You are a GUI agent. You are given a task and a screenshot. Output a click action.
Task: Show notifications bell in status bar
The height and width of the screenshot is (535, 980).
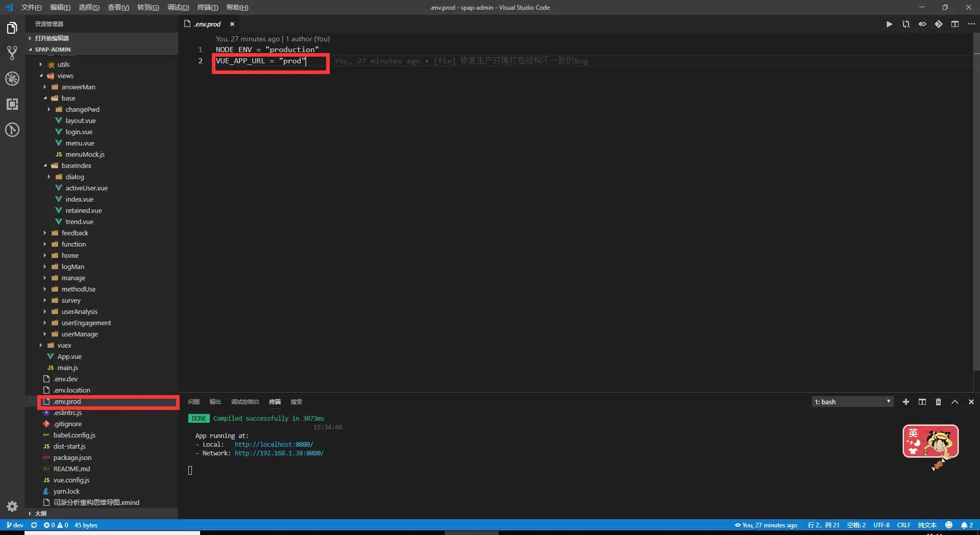point(967,525)
